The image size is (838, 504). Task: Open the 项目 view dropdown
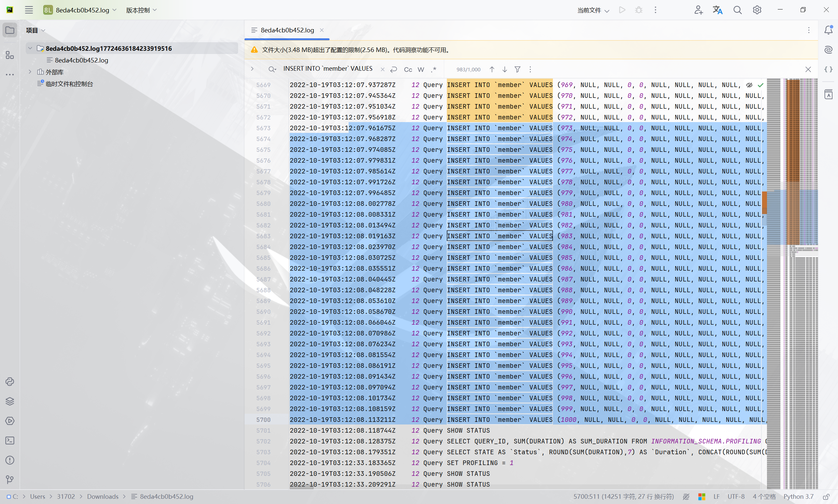36,30
